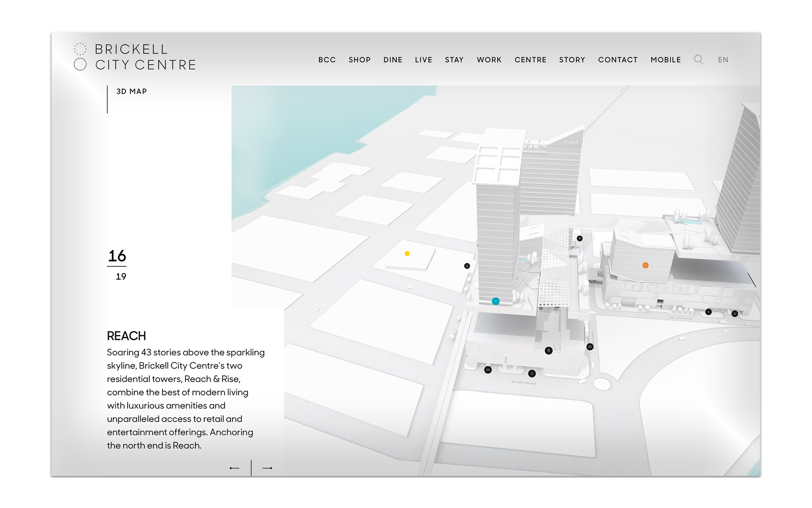Click the REACH heading
Viewport: 812px width, 508px height.
point(126,336)
